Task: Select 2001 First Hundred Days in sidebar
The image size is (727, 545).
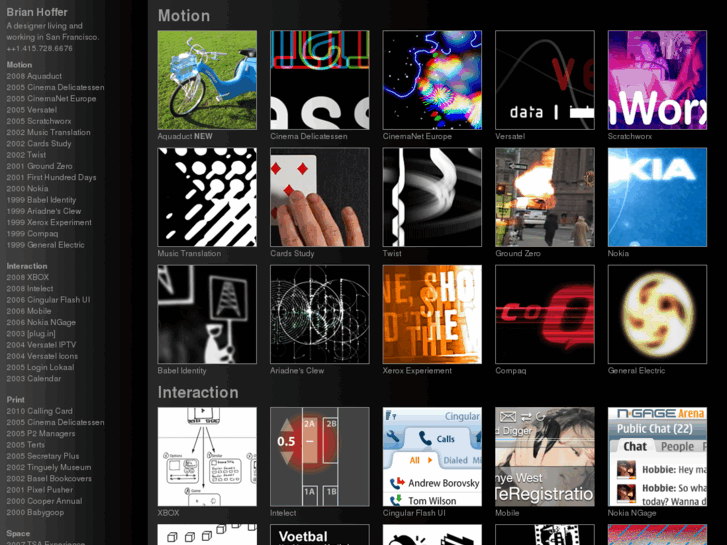Action: click(x=51, y=177)
